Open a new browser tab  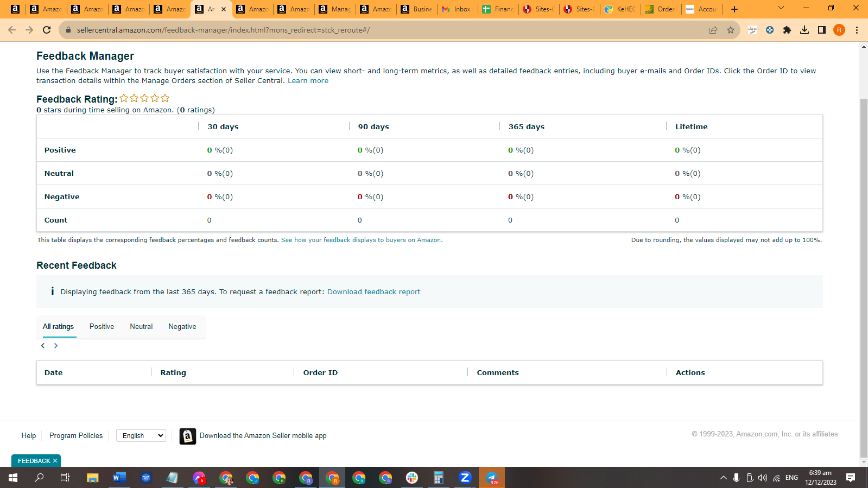(734, 9)
